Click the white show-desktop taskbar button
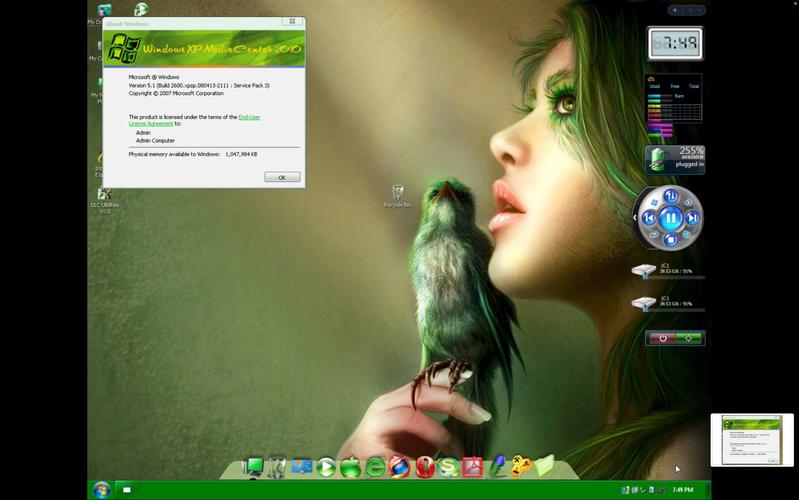Screen dimensions: 799x500 (127, 490)
